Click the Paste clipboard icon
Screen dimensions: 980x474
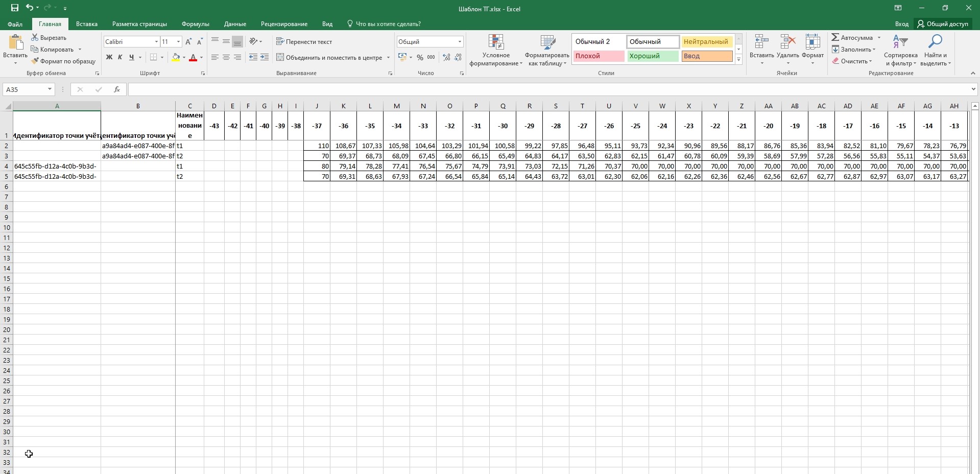point(15,43)
